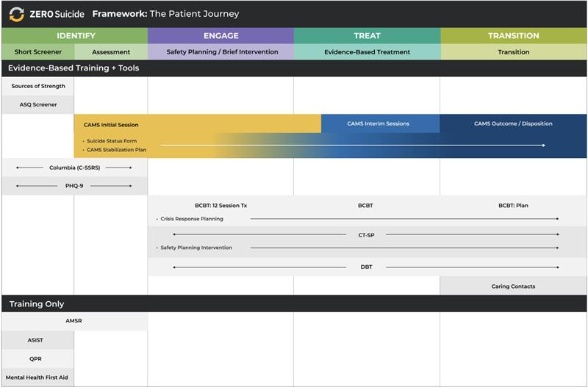Click the DBT row label

click(x=366, y=267)
